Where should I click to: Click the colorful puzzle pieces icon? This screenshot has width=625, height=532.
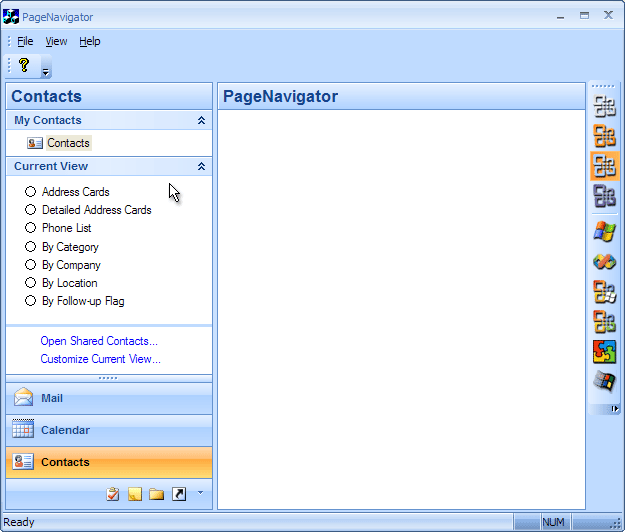tap(605, 352)
